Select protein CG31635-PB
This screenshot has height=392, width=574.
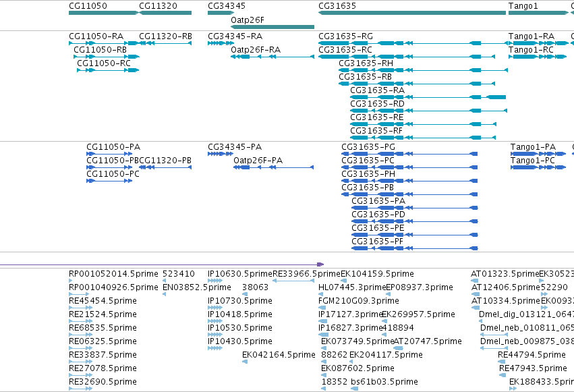point(409,195)
